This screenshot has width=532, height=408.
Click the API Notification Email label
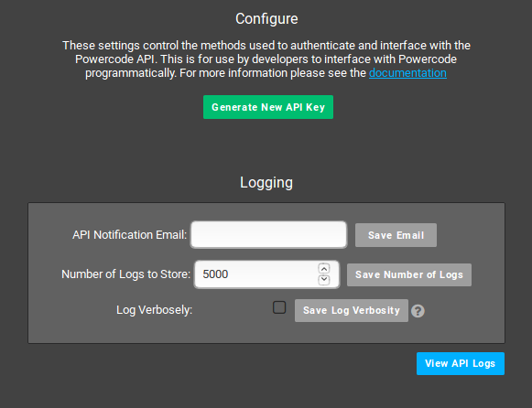(x=130, y=235)
